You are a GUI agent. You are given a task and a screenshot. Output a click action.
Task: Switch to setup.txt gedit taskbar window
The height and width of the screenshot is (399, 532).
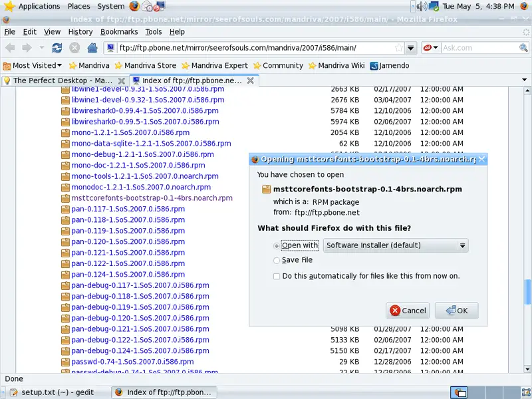coord(56,392)
